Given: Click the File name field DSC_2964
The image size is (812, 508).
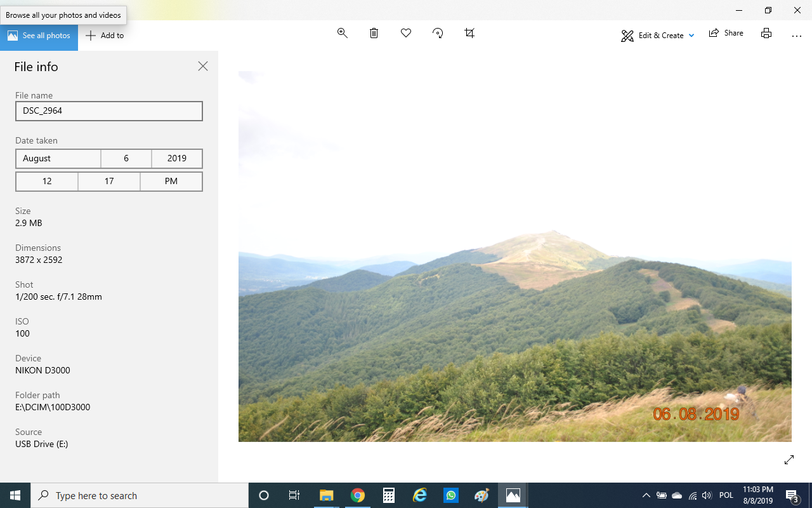Looking at the screenshot, I should click(109, 111).
